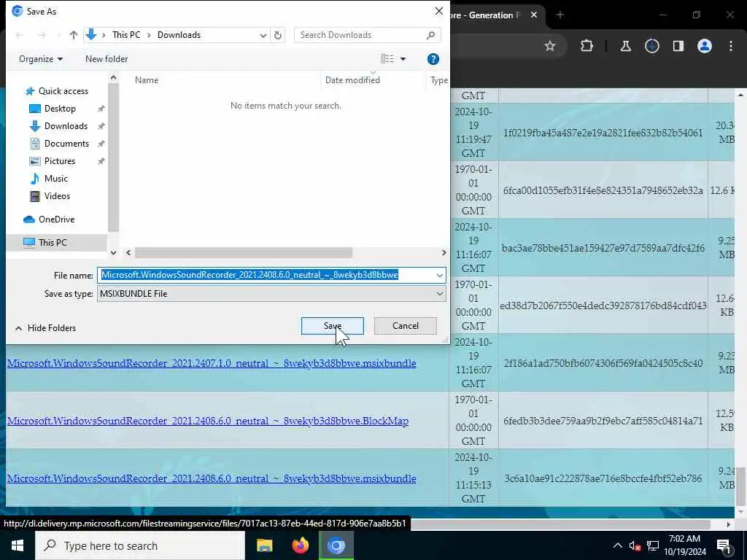Toggle the Chrome side panel icon
The image size is (747, 560).
coord(678,46)
